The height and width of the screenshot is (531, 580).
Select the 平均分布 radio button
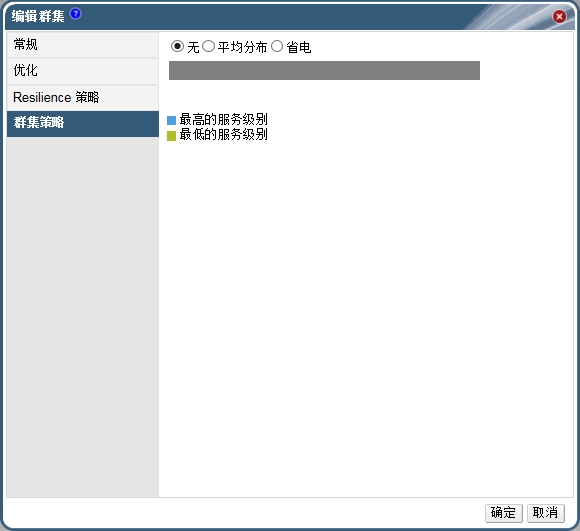point(208,46)
